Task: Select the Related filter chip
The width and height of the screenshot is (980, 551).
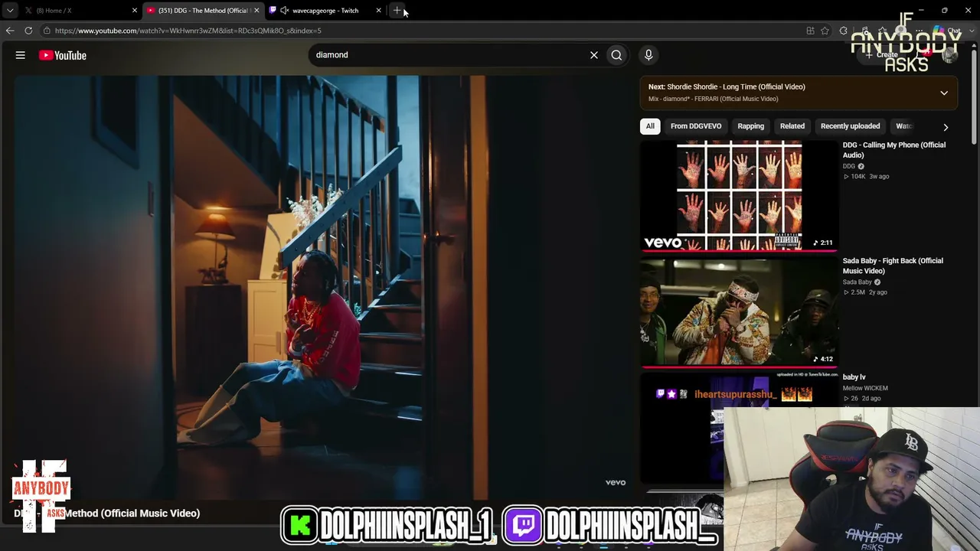Action: [x=792, y=126]
